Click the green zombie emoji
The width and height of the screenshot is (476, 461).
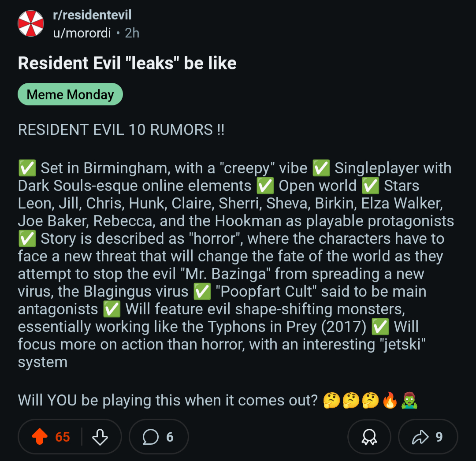pyautogui.click(x=409, y=401)
